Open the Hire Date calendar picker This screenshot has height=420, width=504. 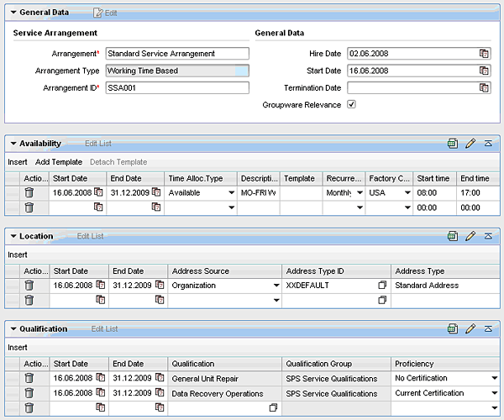point(484,54)
